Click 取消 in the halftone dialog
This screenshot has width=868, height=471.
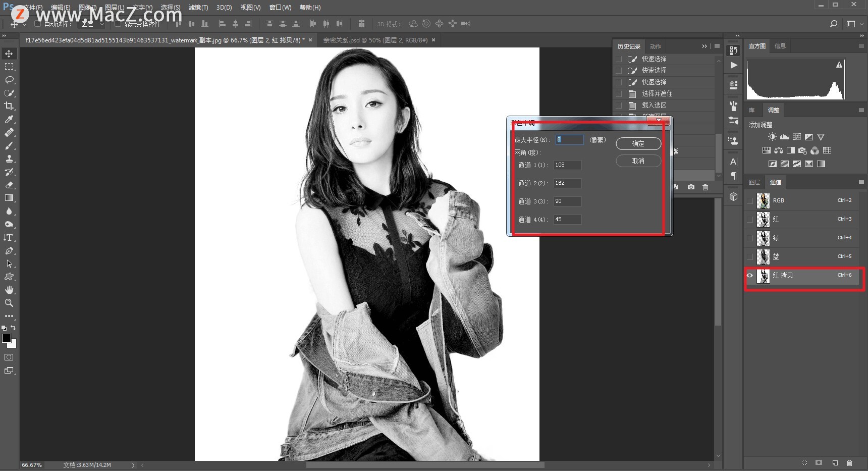(638, 161)
